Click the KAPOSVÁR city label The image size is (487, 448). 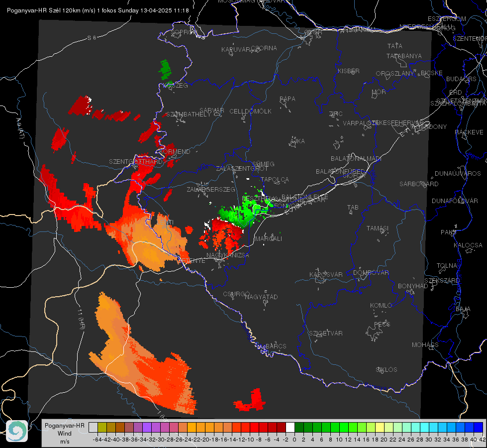(326, 274)
